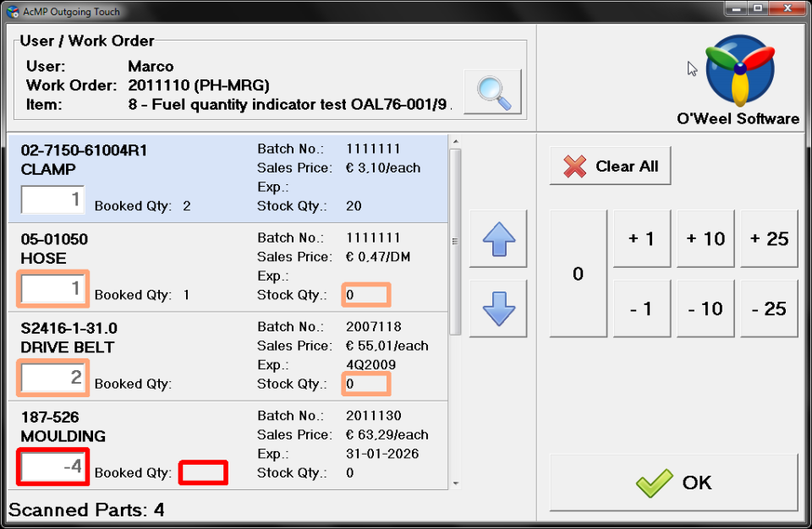Add 25 using the + 25 button

(768, 238)
